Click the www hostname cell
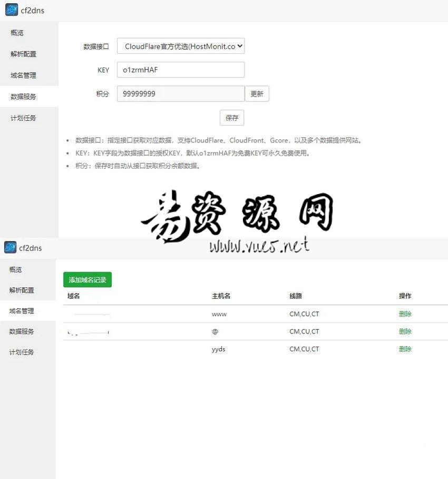 (219, 314)
